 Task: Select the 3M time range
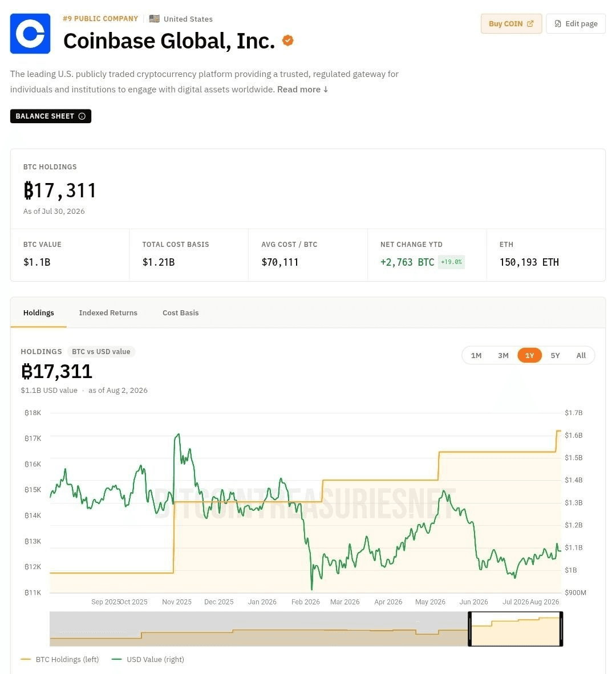(x=504, y=355)
